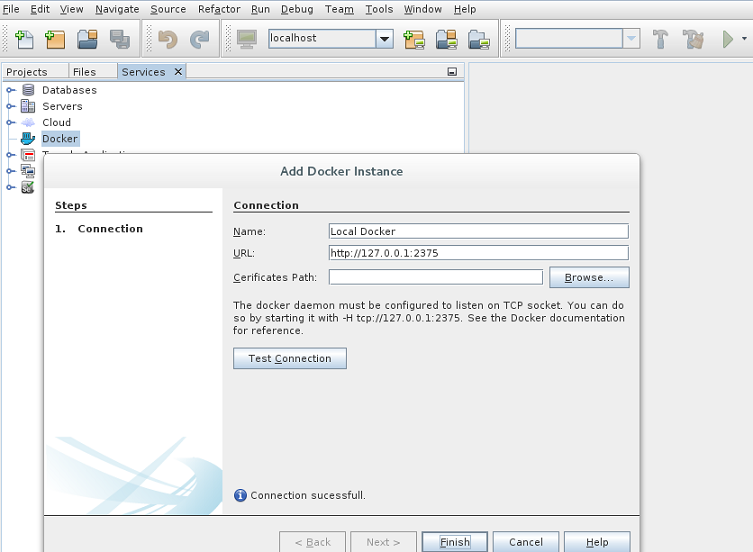Open the File menu
The width and height of the screenshot is (753, 552).
11,9
